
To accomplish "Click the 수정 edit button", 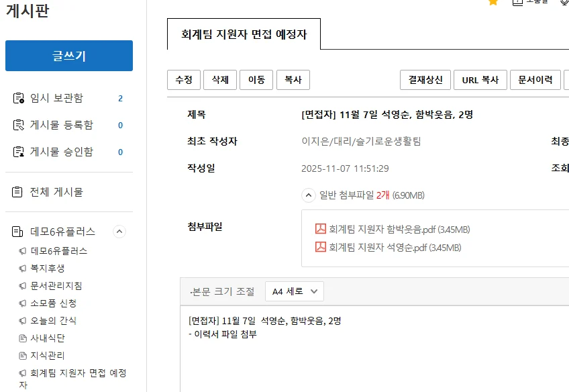I will tap(183, 80).
